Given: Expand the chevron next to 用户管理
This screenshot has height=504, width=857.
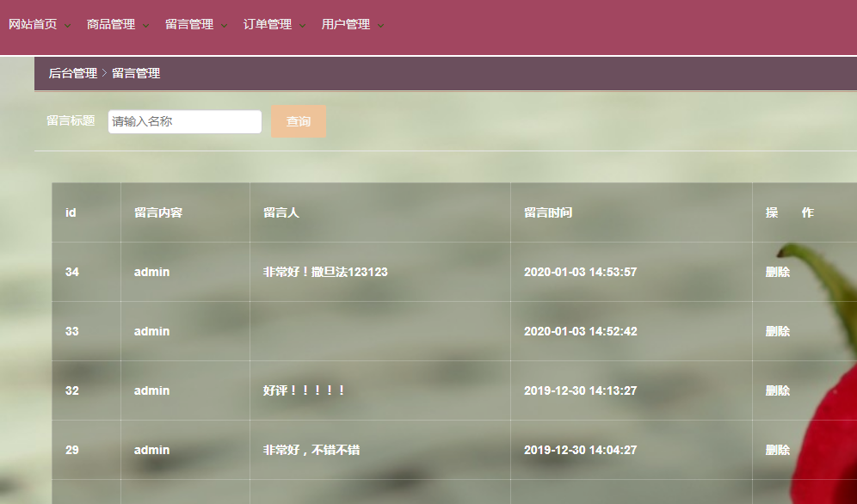Looking at the screenshot, I should (x=381, y=25).
